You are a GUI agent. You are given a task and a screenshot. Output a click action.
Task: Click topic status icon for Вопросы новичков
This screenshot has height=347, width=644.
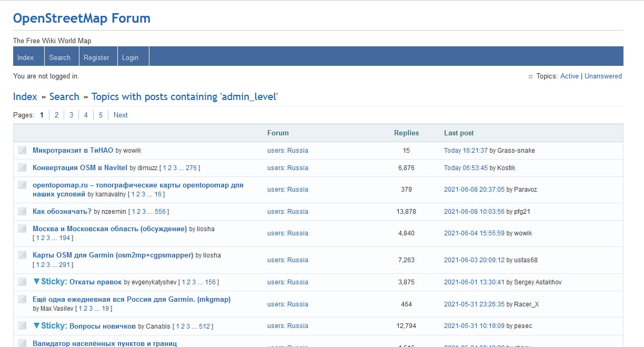(x=22, y=326)
